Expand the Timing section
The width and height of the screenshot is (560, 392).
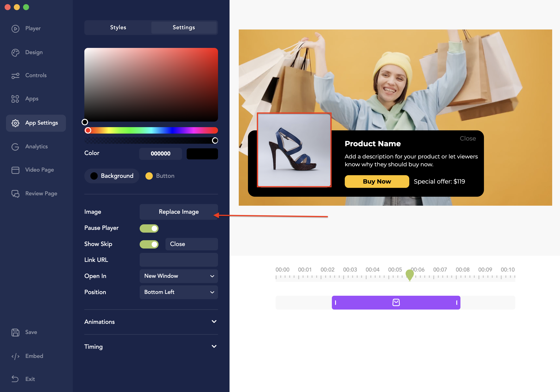pyautogui.click(x=151, y=346)
